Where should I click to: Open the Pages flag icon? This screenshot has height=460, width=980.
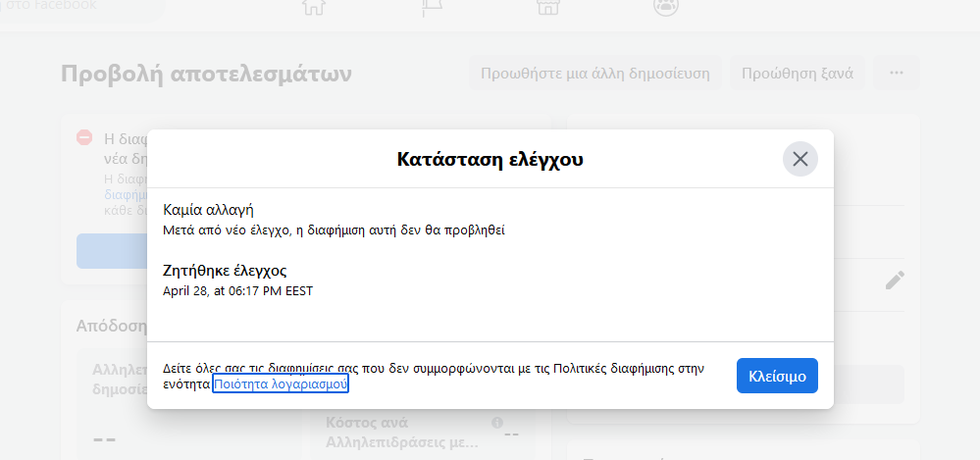[431, 7]
